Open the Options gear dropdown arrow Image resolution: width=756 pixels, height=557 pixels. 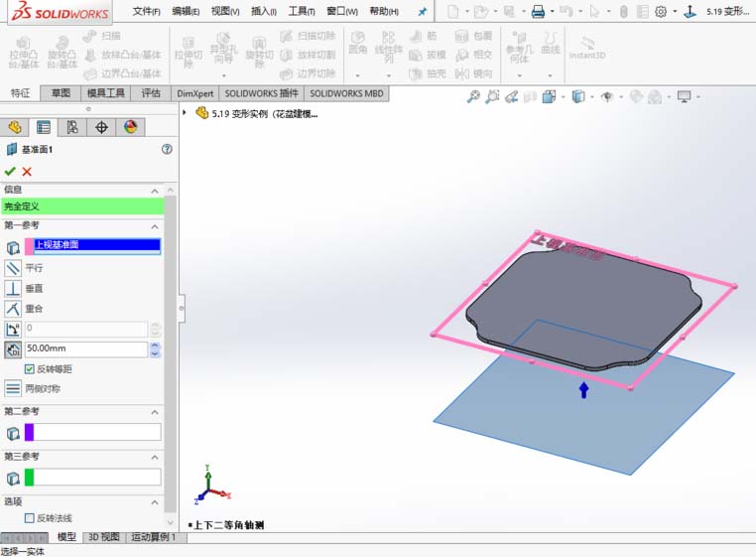point(674,12)
